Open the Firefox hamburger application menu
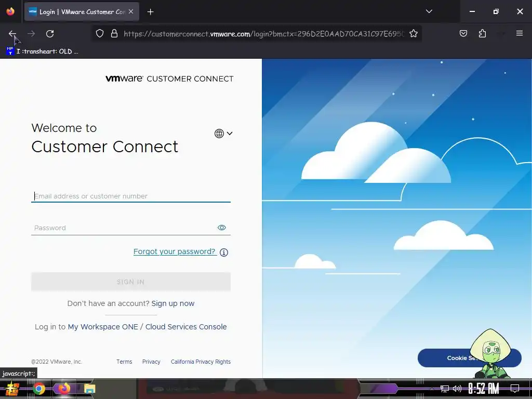Viewport: 532px width, 399px height. (519, 33)
